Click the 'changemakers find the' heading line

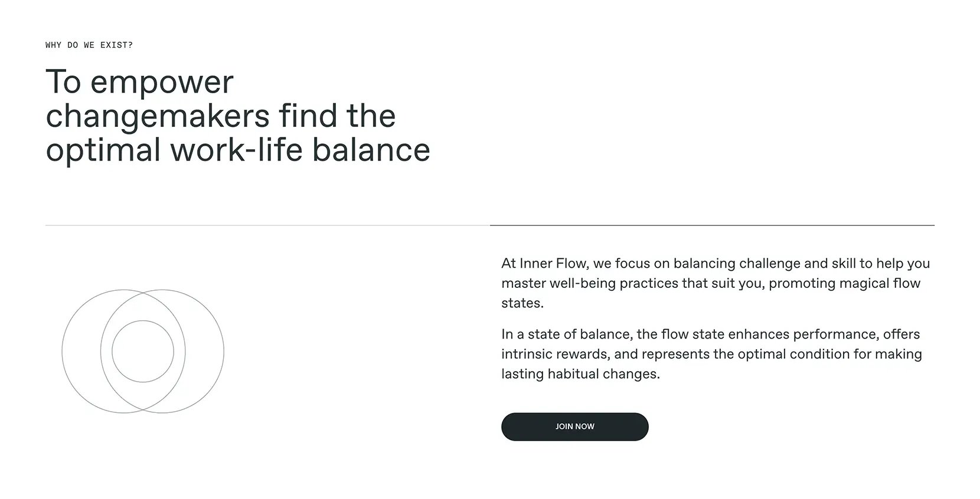pos(221,116)
